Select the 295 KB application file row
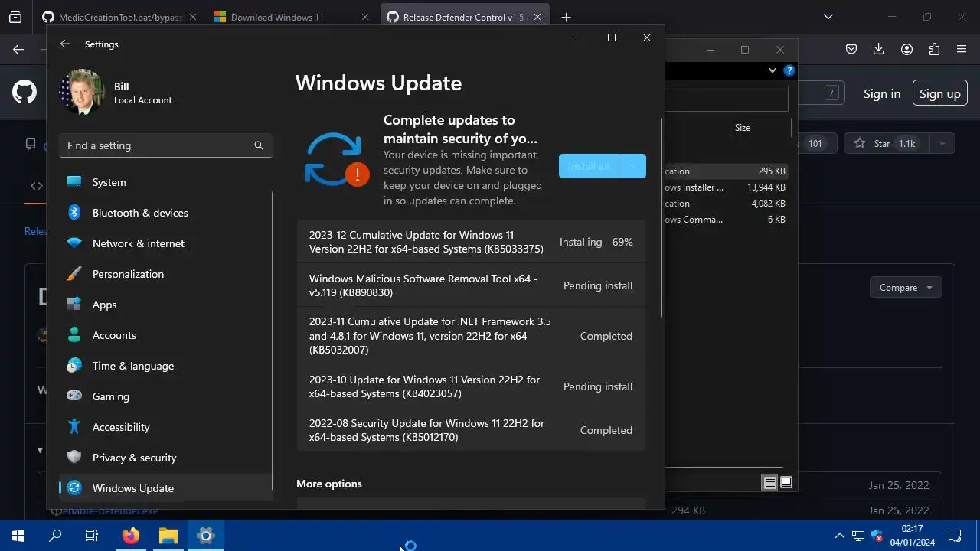Viewport: 980px width, 551px height. tap(726, 171)
